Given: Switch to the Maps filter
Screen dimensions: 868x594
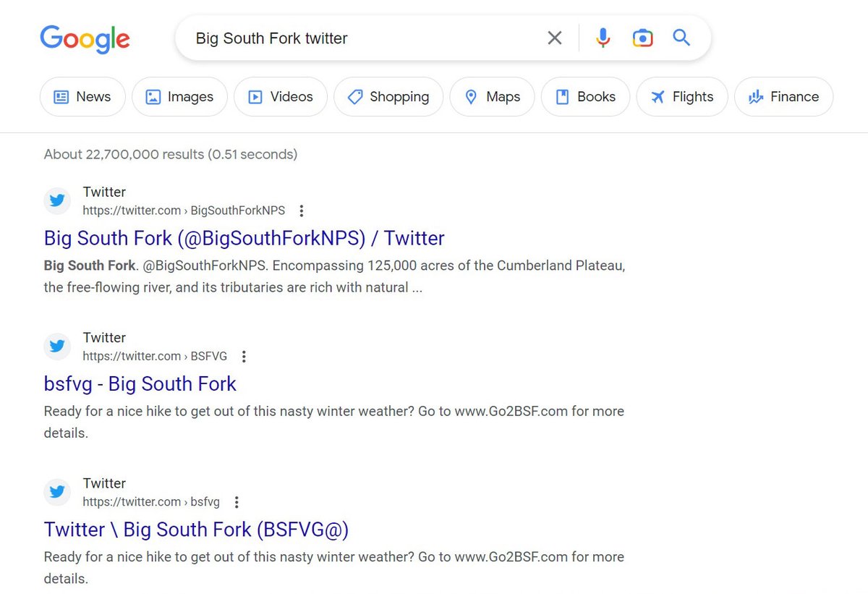Looking at the screenshot, I should pyautogui.click(x=492, y=97).
